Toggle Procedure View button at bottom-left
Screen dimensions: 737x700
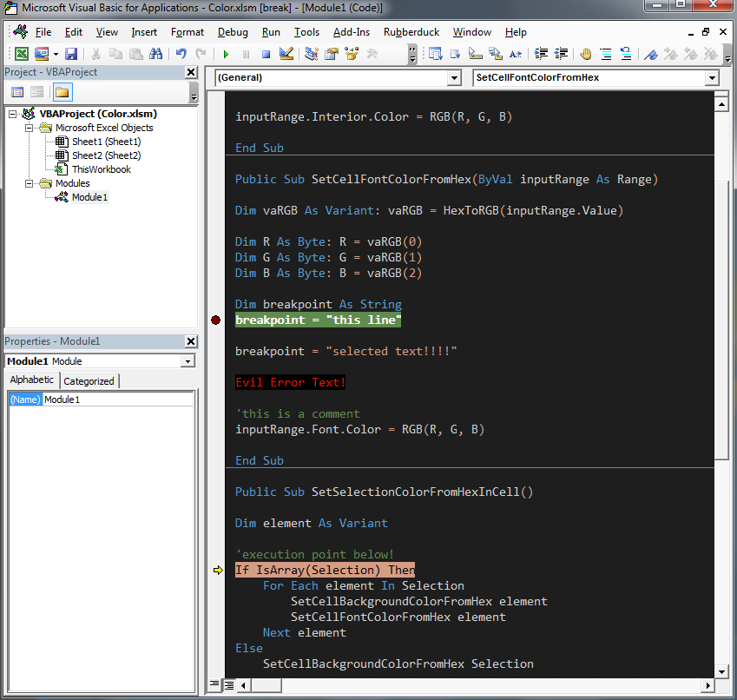pyautogui.click(x=214, y=684)
